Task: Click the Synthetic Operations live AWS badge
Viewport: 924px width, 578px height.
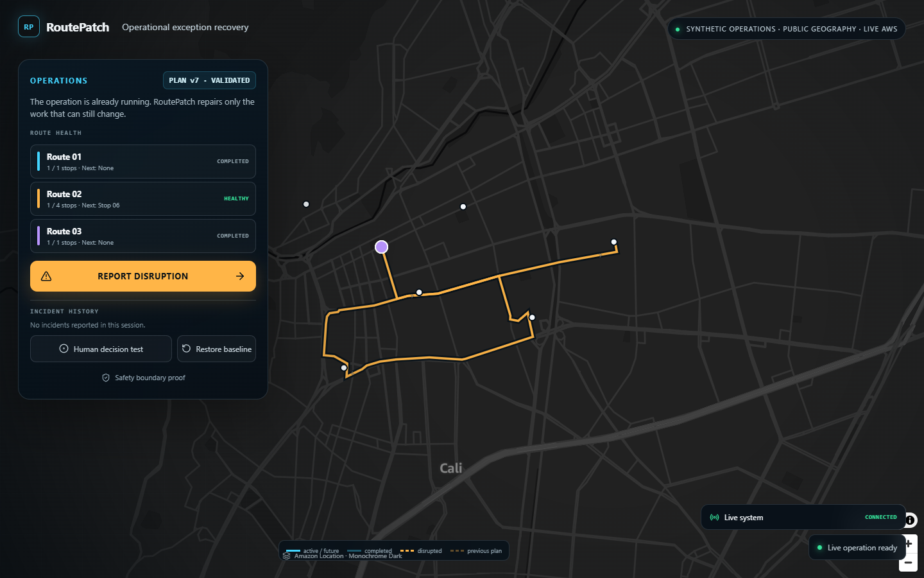Action: (x=786, y=29)
